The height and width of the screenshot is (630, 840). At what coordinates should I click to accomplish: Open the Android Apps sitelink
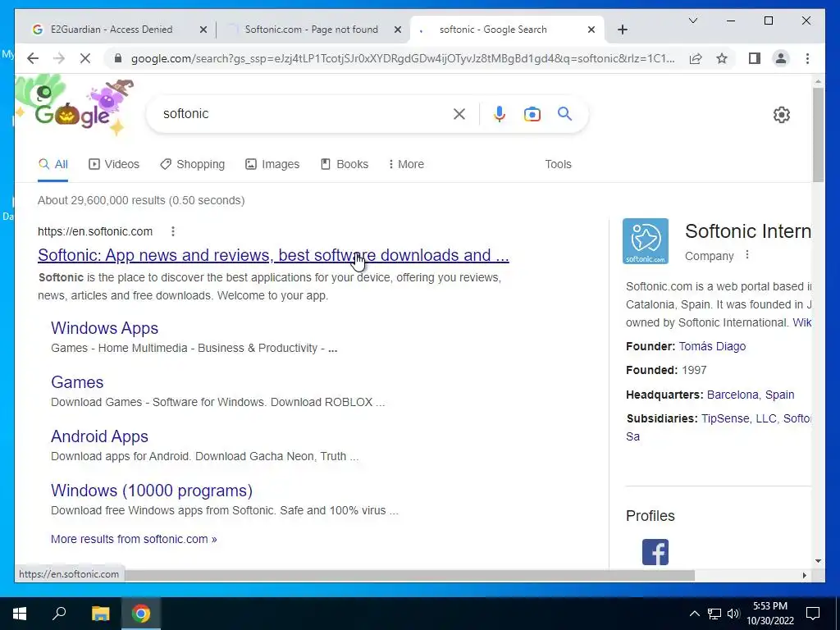[99, 436]
